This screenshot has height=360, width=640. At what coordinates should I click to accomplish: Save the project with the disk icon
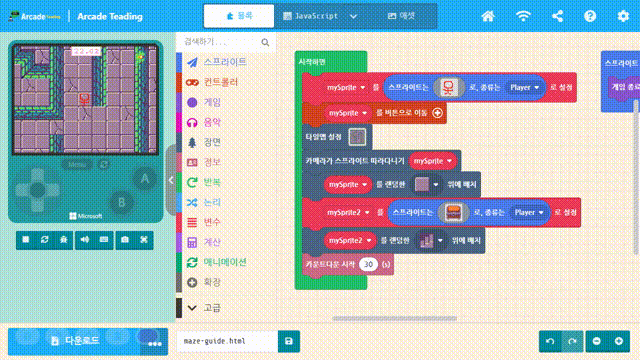289,341
